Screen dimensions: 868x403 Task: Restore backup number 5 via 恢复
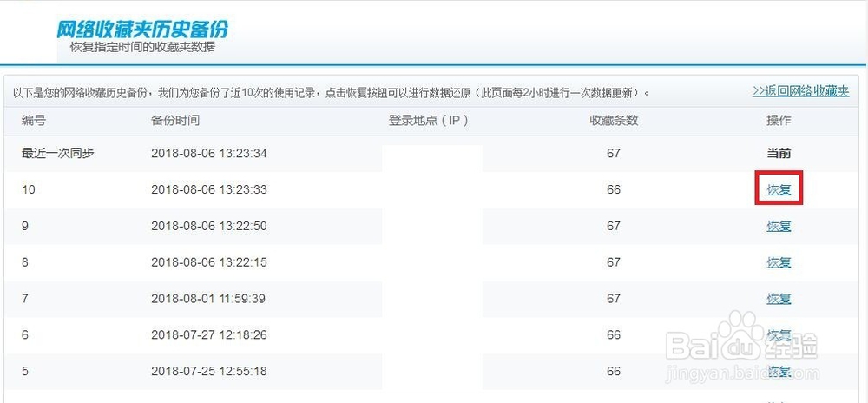779,372
